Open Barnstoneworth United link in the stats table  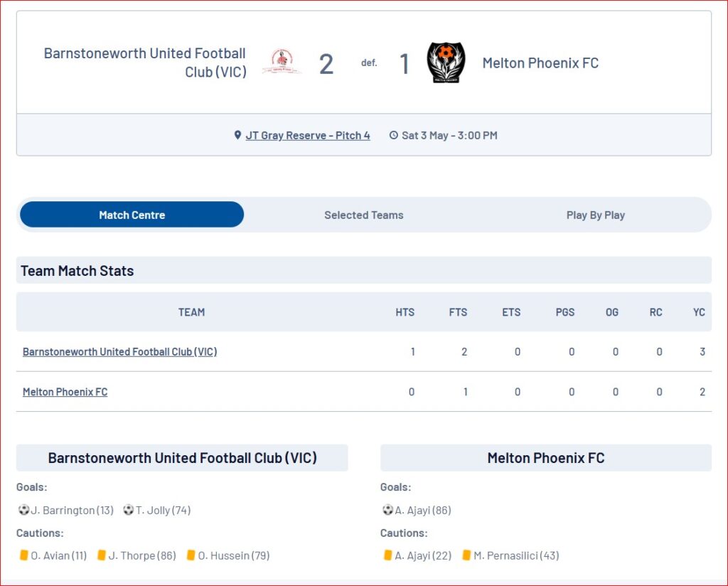click(119, 351)
